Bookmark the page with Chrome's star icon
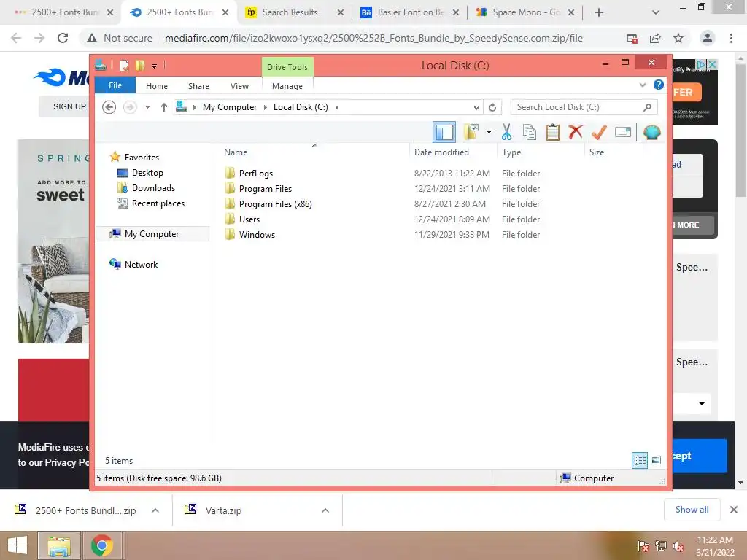Image resolution: width=747 pixels, height=560 pixels. (678, 38)
